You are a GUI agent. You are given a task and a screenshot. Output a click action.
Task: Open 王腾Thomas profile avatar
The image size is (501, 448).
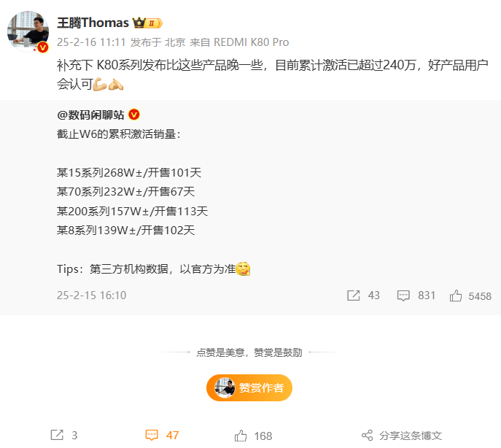28,31
